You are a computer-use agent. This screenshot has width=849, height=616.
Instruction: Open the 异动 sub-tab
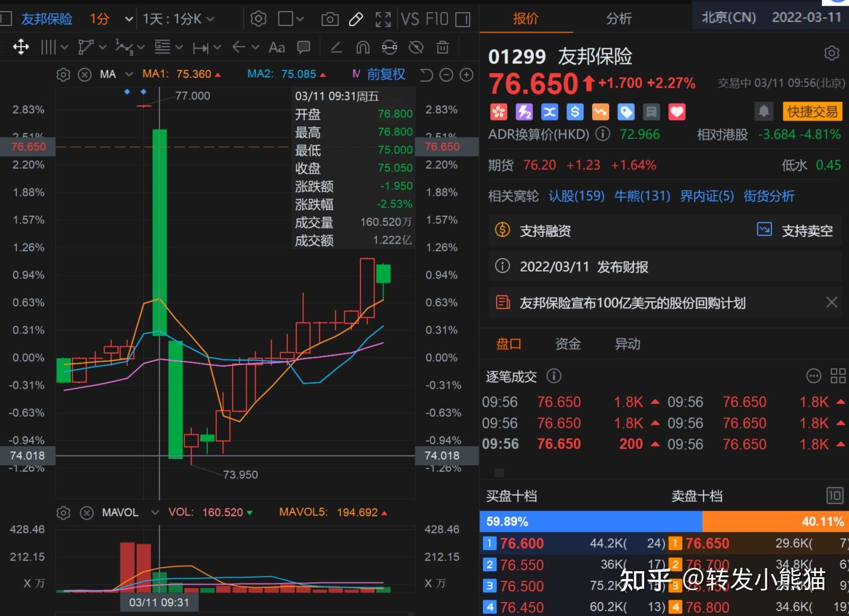pos(627,344)
